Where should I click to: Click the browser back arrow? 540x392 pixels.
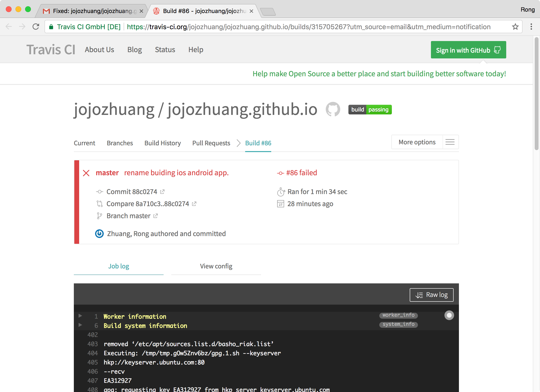9,27
